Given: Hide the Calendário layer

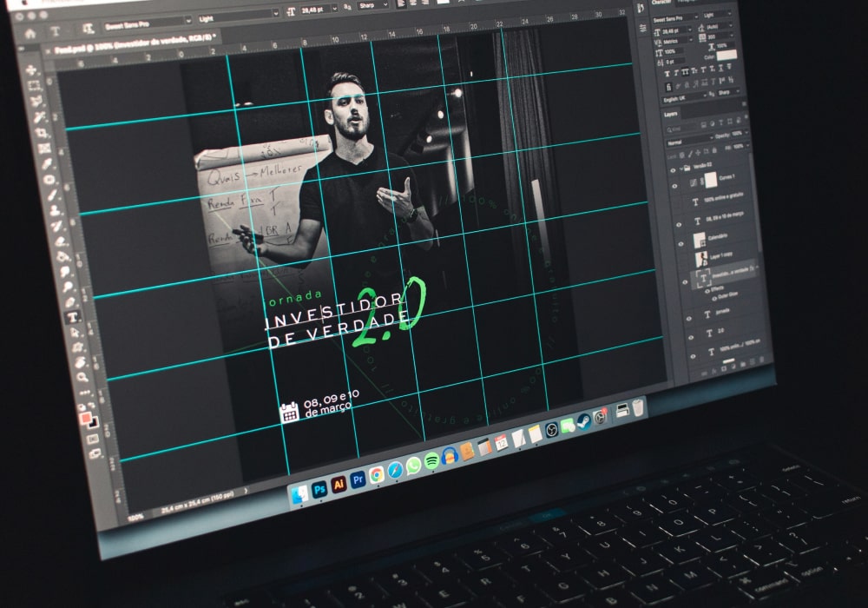Looking at the screenshot, I should [x=681, y=243].
